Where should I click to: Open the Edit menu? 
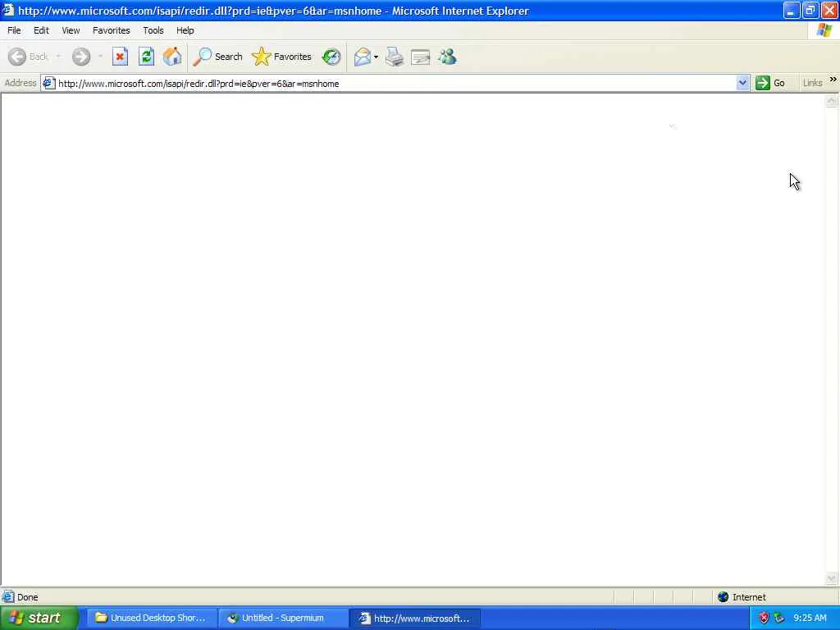pyautogui.click(x=41, y=30)
